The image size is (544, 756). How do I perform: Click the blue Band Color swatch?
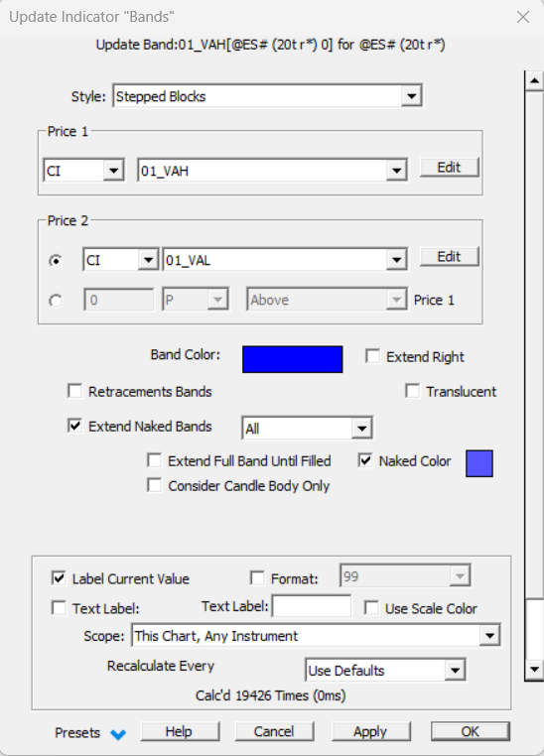(292, 359)
